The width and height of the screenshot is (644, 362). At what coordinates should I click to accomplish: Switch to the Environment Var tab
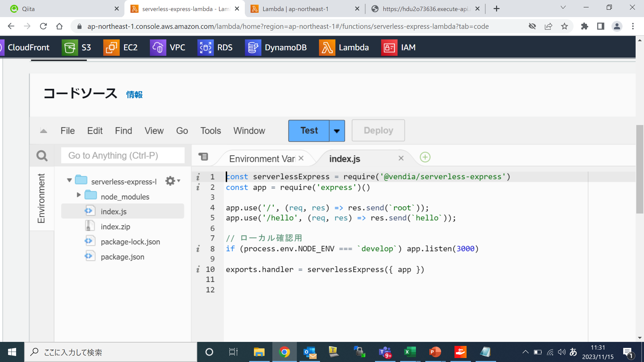coord(262,159)
